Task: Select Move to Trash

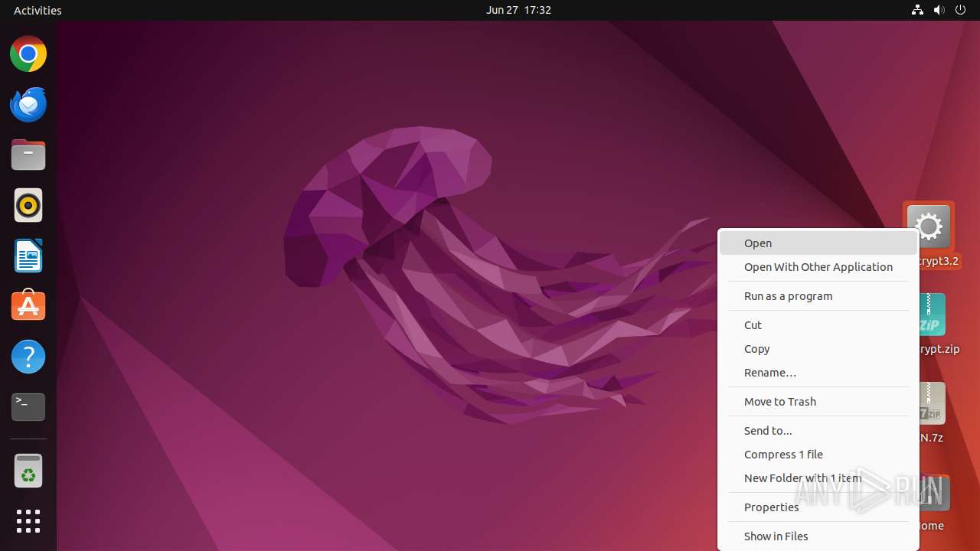Action: [x=818, y=402]
